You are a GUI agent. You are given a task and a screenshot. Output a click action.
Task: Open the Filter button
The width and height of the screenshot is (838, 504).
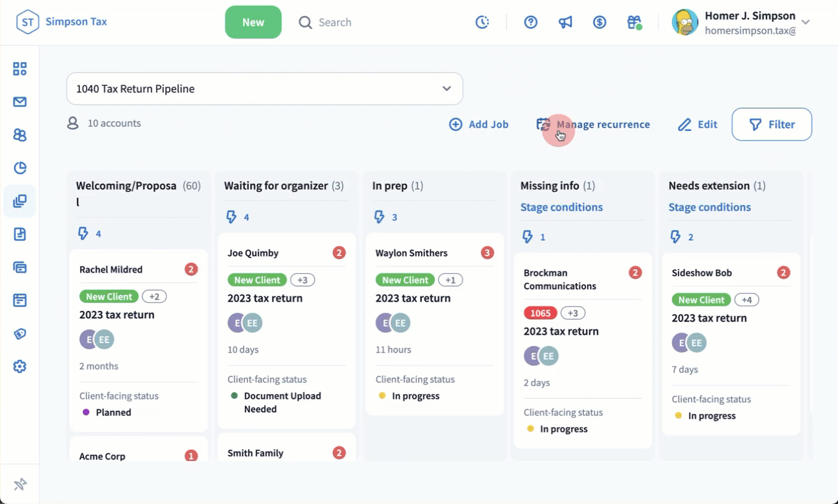click(x=772, y=124)
